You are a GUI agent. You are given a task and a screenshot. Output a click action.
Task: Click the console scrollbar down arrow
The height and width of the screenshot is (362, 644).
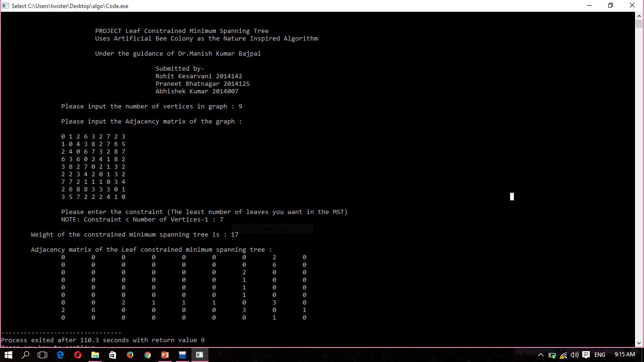[x=639, y=343]
